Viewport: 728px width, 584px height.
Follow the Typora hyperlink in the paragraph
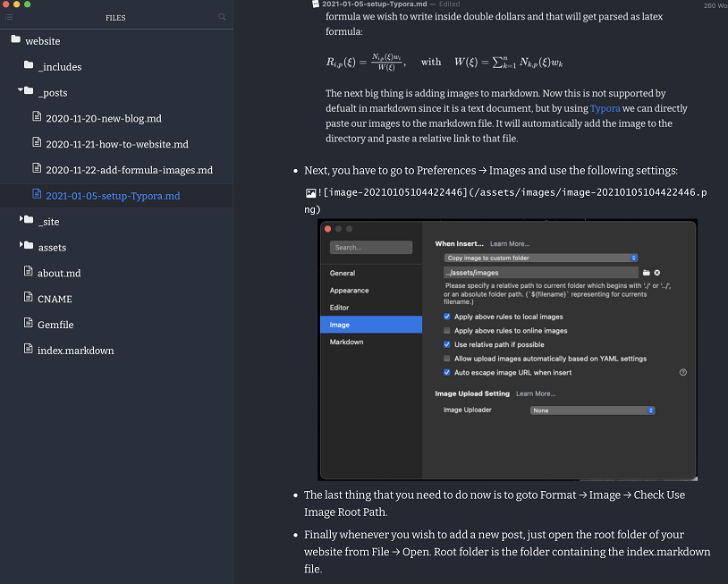tap(605, 108)
